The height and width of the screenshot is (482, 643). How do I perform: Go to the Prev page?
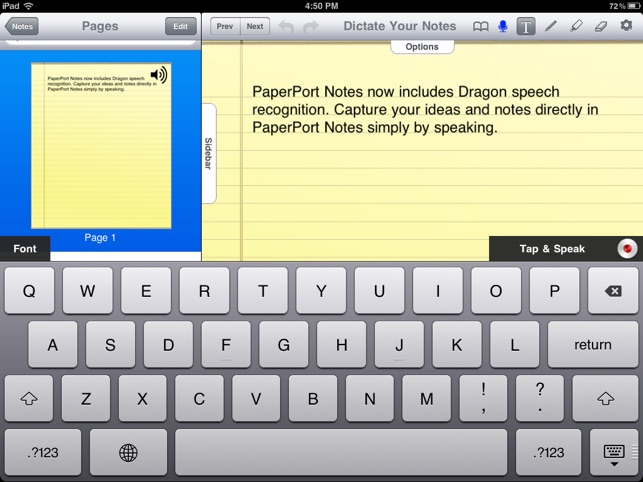coord(225,26)
